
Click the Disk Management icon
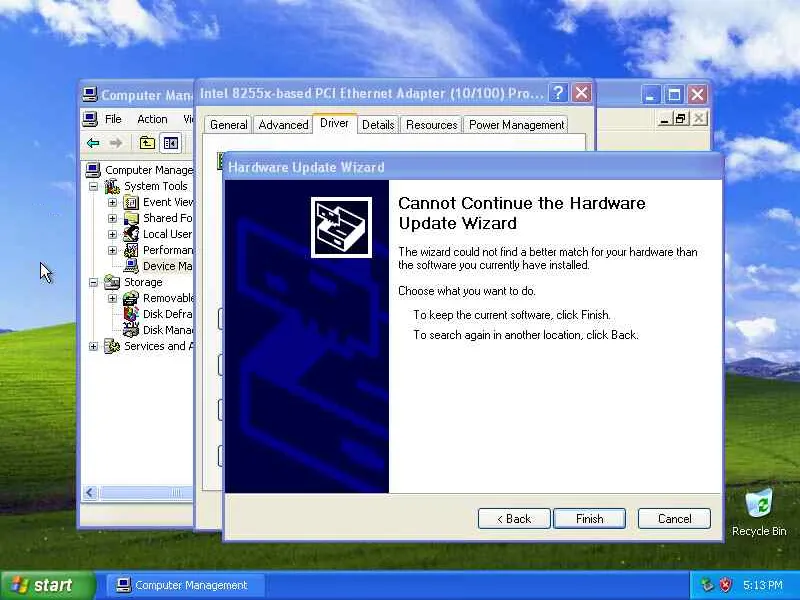(x=131, y=330)
